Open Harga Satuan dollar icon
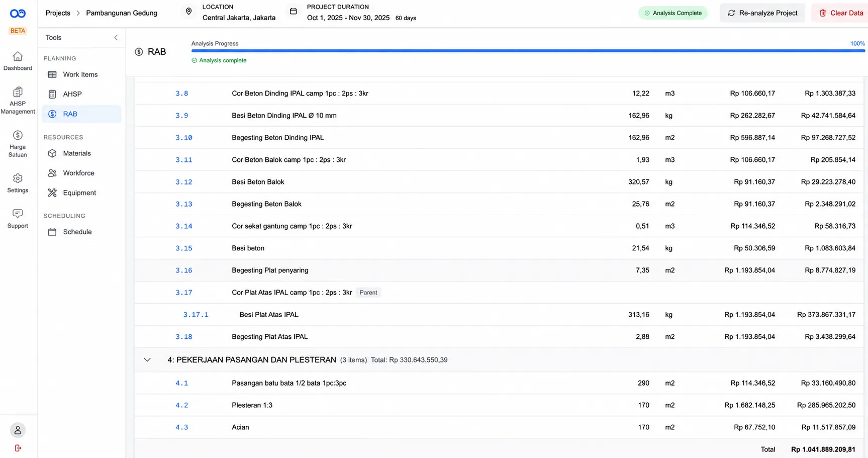Viewport: 868px width, 458px height. (18, 135)
